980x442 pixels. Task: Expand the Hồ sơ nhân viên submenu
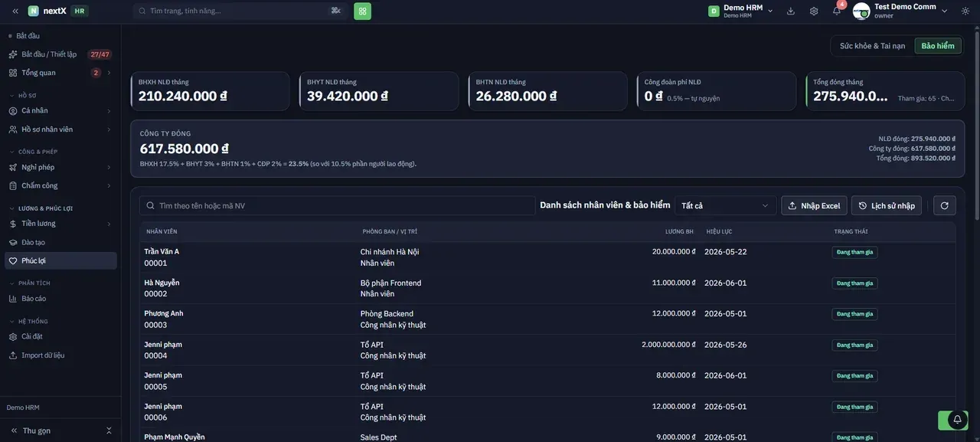click(x=60, y=129)
